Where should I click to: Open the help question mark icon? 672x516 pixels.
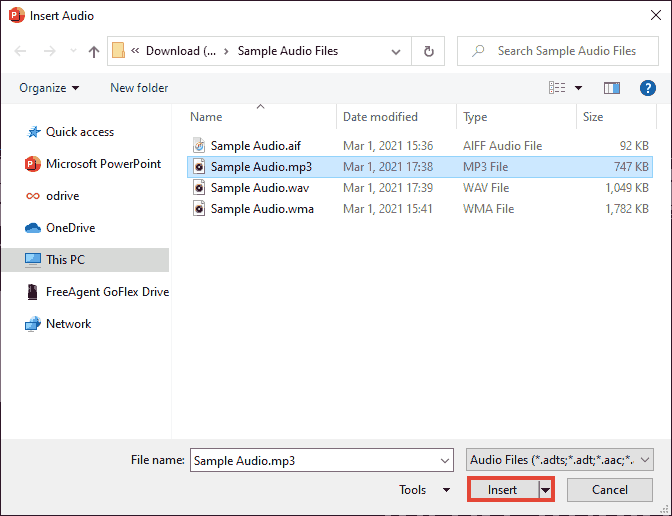tap(648, 88)
